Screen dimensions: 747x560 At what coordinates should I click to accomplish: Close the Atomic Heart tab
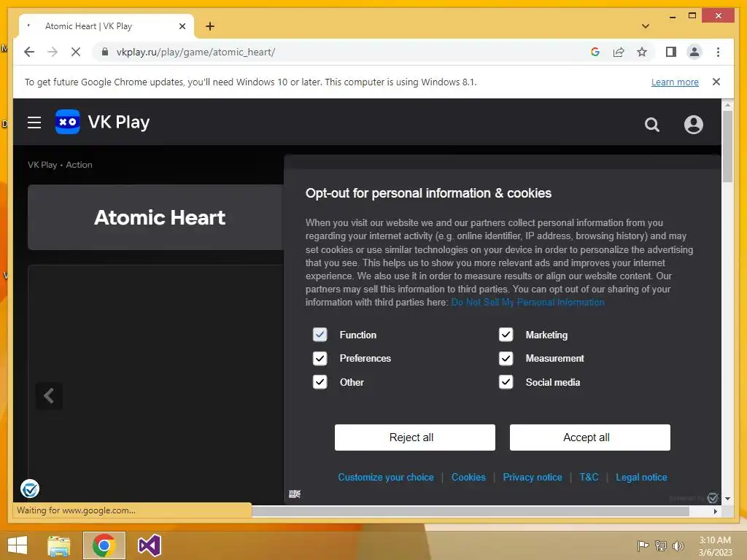[182, 26]
